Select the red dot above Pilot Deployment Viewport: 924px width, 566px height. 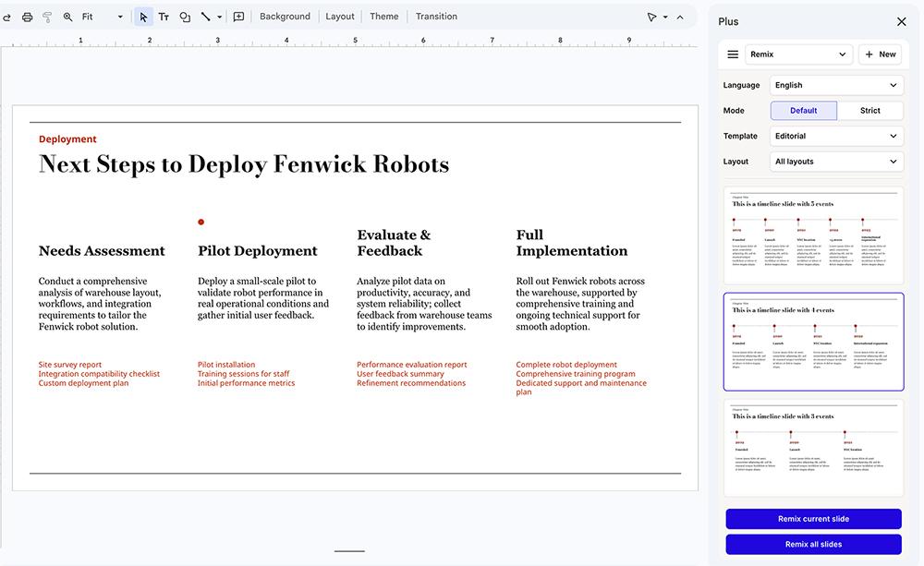coord(201,222)
